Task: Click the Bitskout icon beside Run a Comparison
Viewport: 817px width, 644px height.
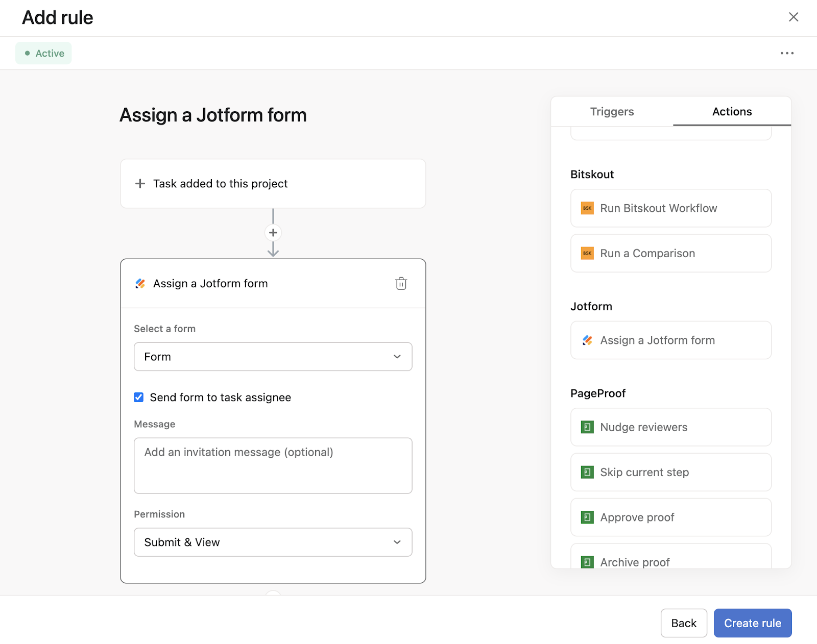Action: pyautogui.click(x=587, y=253)
